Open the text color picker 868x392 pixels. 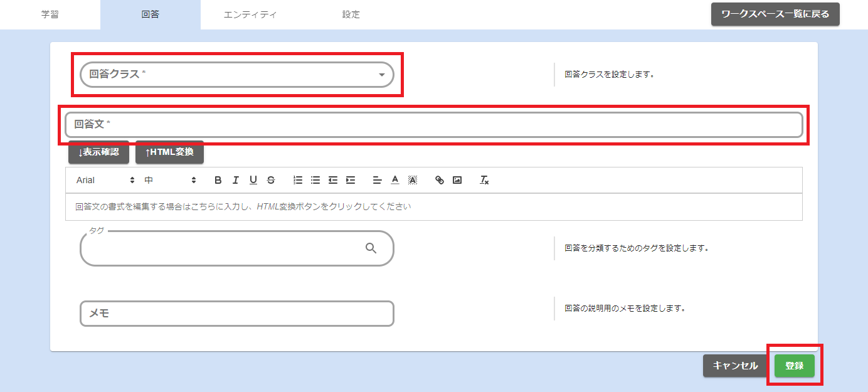point(395,180)
